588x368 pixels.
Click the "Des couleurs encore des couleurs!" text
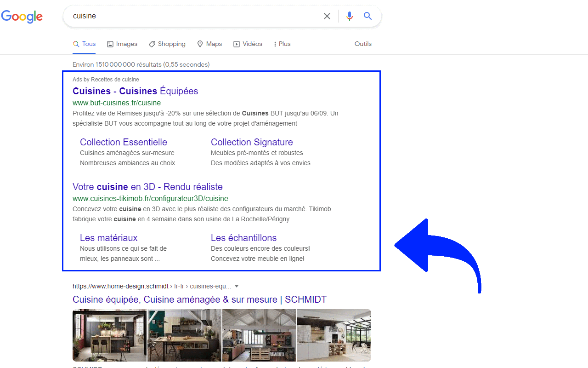point(260,248)
